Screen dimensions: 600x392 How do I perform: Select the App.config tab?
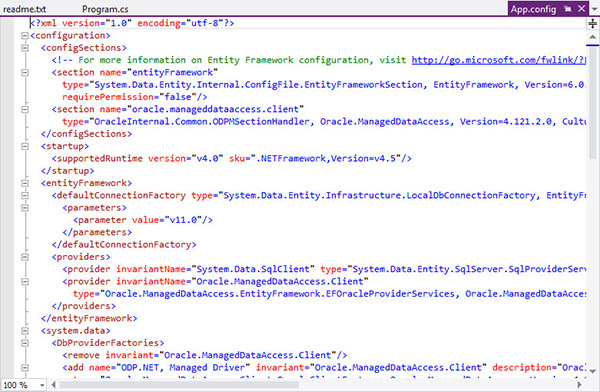tap(533, 9)
